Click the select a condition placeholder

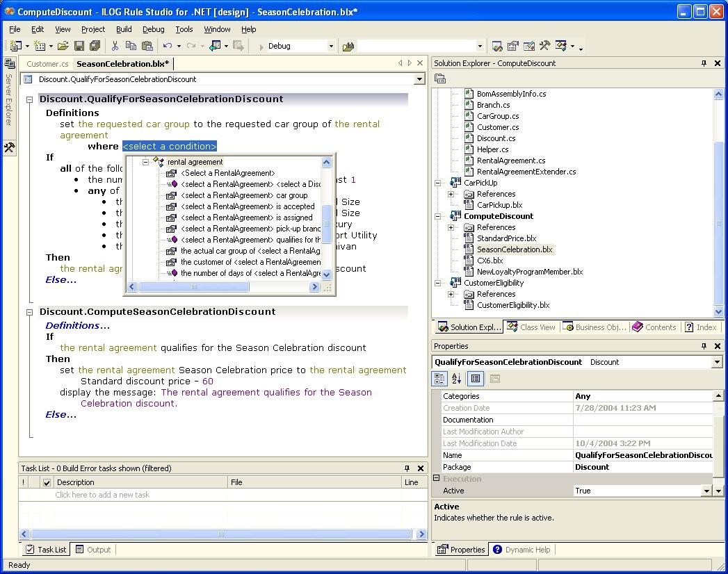coord(170,146)
